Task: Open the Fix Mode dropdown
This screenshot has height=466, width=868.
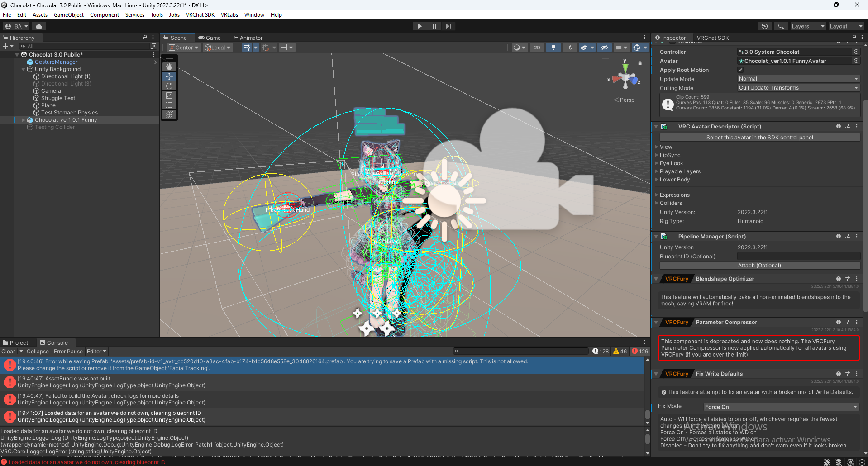Action: (781, 407)
